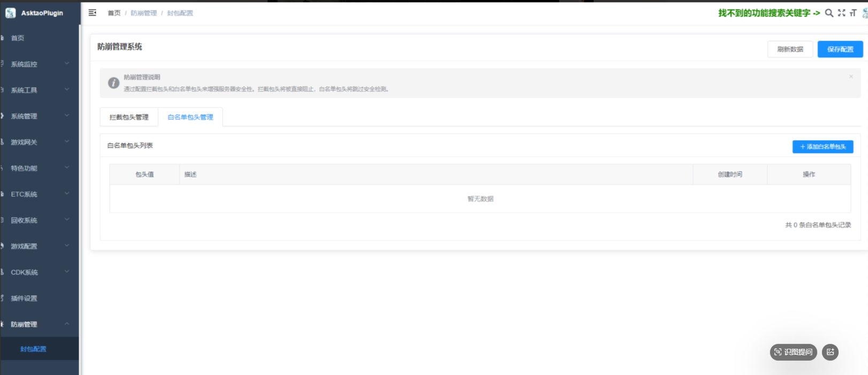Open 插件设置 in the sidebar
868x375 pixels.
24,299
